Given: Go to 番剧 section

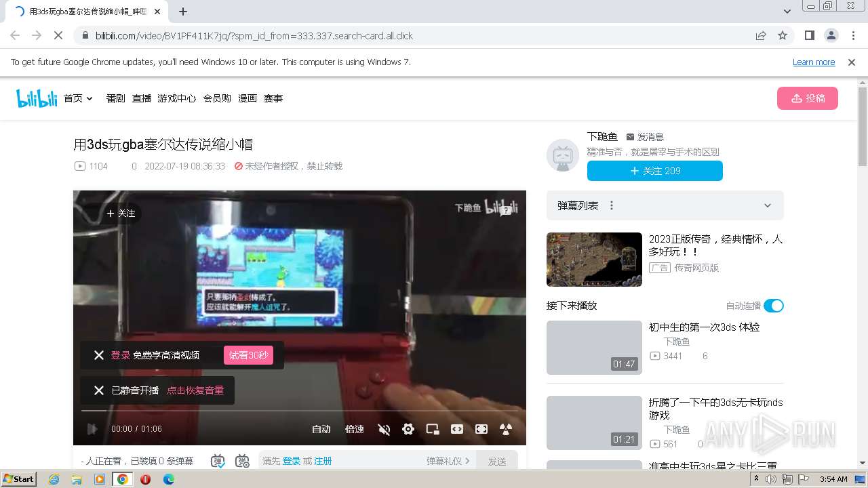Looking at the screenshot, I should coord(115,98).
